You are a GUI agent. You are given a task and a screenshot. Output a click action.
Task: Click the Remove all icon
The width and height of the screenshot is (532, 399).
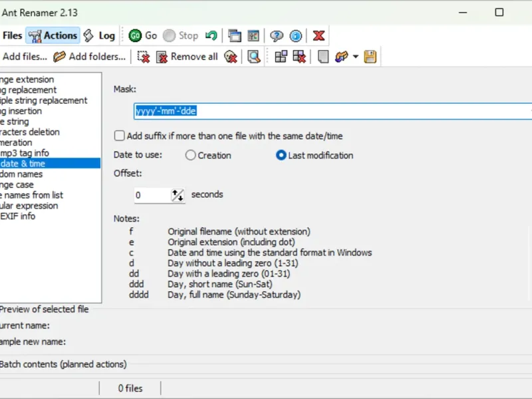[x=162, y=57]
